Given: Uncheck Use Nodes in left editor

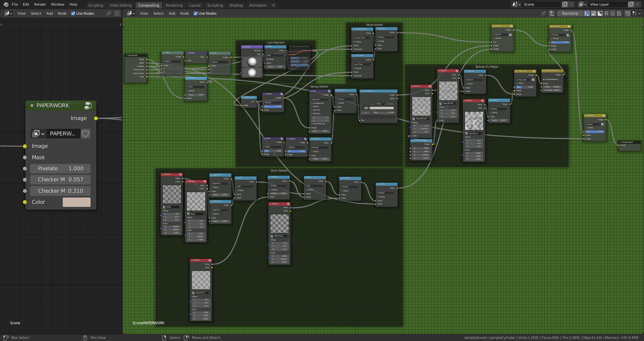Looking at the screenshot, I should [73, 13].
